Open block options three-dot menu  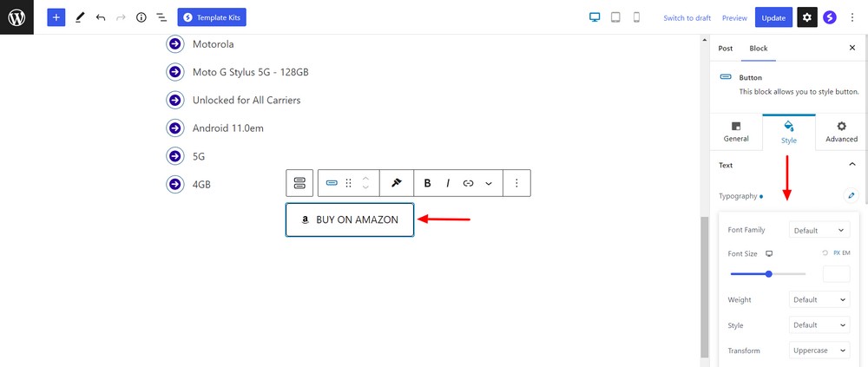pyautogui.click(x=516, y=183)
